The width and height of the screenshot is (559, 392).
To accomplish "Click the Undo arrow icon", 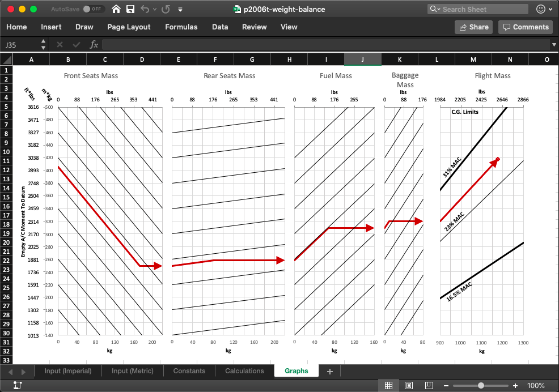I will tap(145, 9).
